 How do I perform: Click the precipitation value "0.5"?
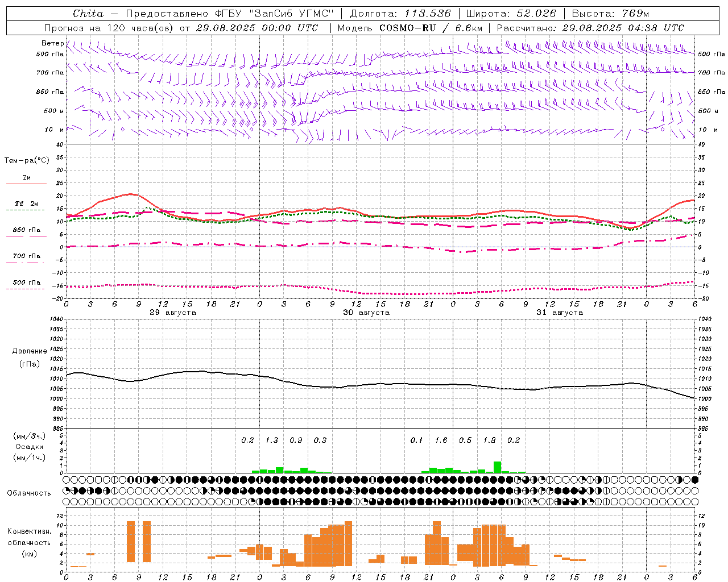click(465, 440)
